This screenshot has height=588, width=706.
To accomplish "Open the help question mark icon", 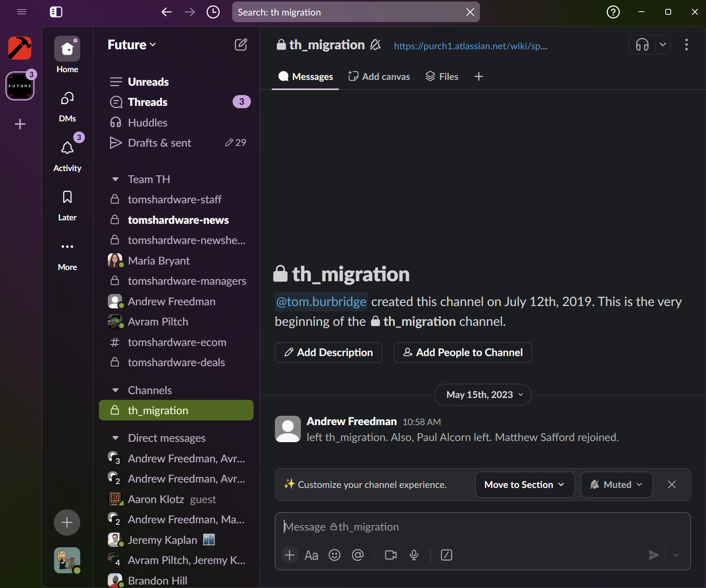I will (x=613, y=12).
